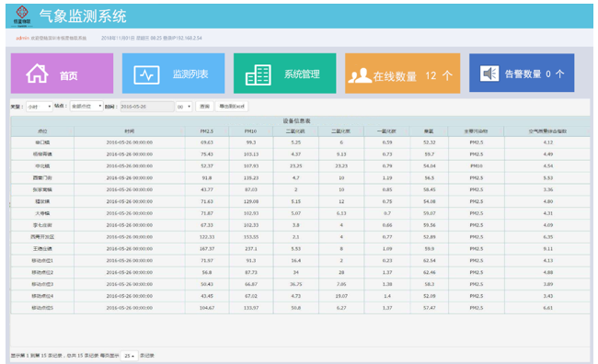The image size is (598, 364).
Task: Sort by the 主要污染物 column header
Action: click(x=476, y=131)
